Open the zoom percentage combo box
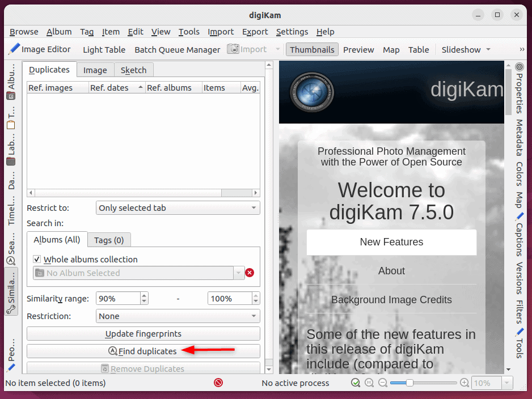The width and height of the screenshot is (532, 399). point(492,383)
